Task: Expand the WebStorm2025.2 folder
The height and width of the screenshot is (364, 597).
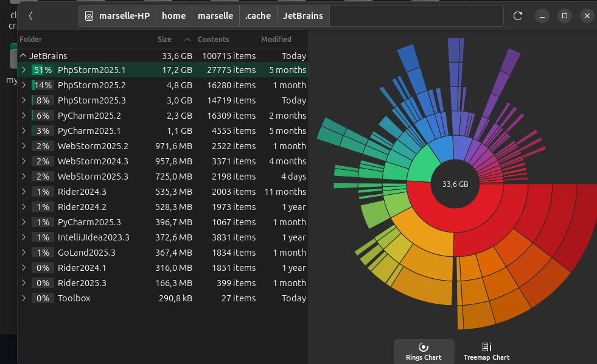Action: [x=24, y=146]
